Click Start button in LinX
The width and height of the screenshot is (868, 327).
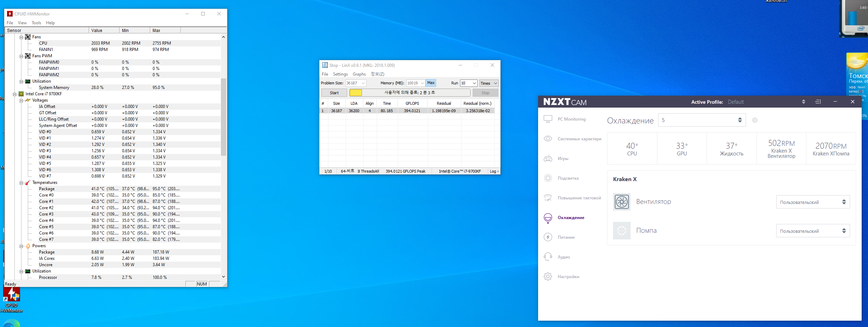(334, 93)
